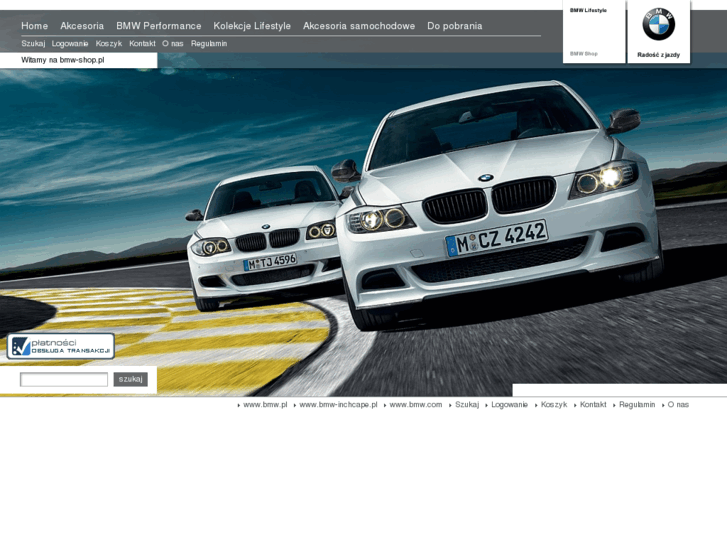Open O nas in the top submenu
Screen dimensions: 727x545
coord(173,44)
